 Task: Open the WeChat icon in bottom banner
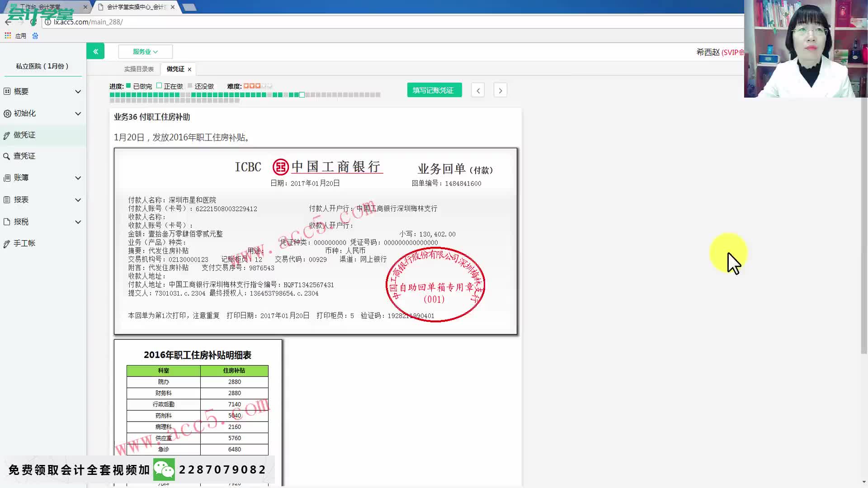click(164, 469)
